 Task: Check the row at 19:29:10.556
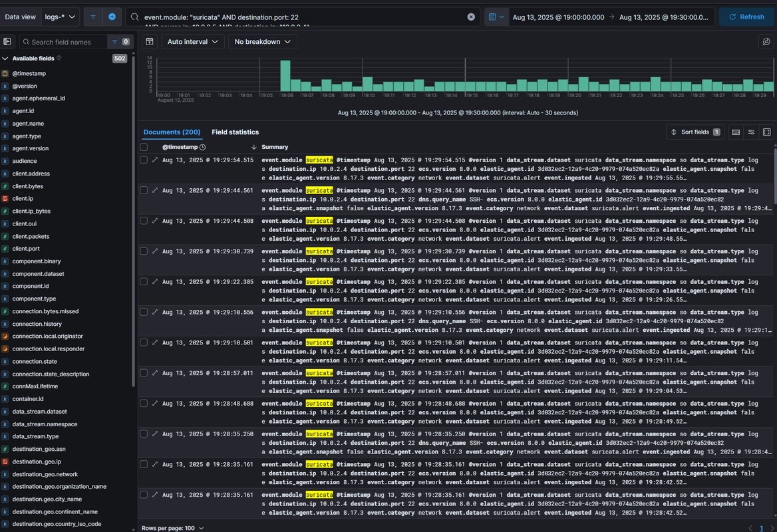[x=144, y=312]
